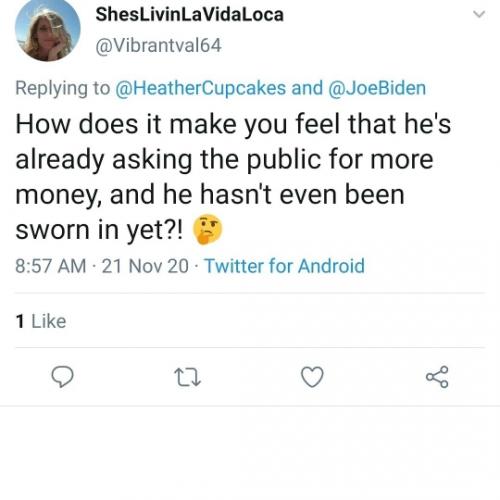Viewport: 500px width, 500px height.
Task: Open the share icon for this tweet
Action: 437,377
